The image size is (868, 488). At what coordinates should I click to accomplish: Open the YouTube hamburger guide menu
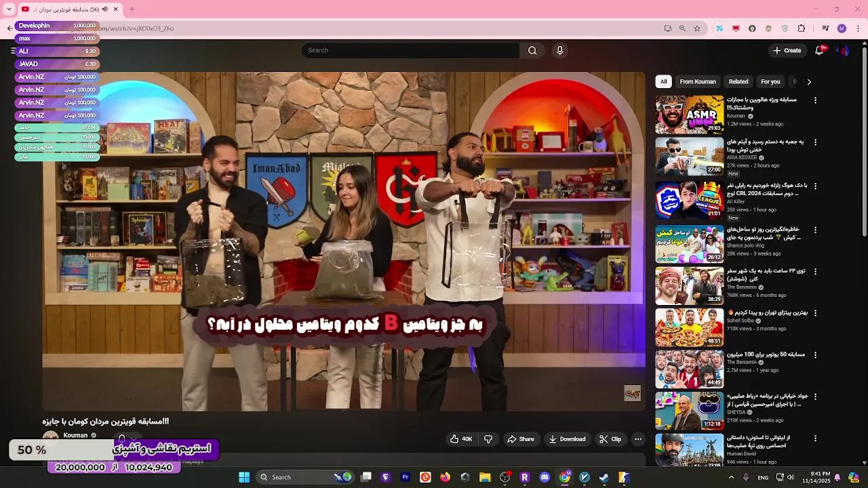pos(13,51)
